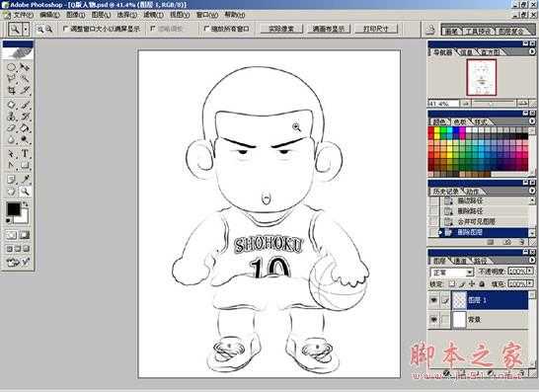Image resolution: width=539 pixels, height=392 pixels.
Task: Open the zoom tool preset picker arrow
Action: pyautogui.click(x=26, y=30)
